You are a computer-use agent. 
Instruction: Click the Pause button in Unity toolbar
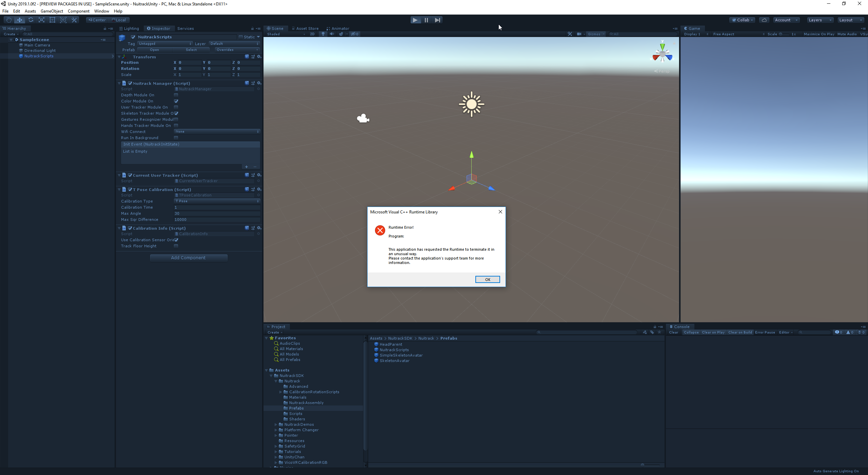(x=427, y=19)
